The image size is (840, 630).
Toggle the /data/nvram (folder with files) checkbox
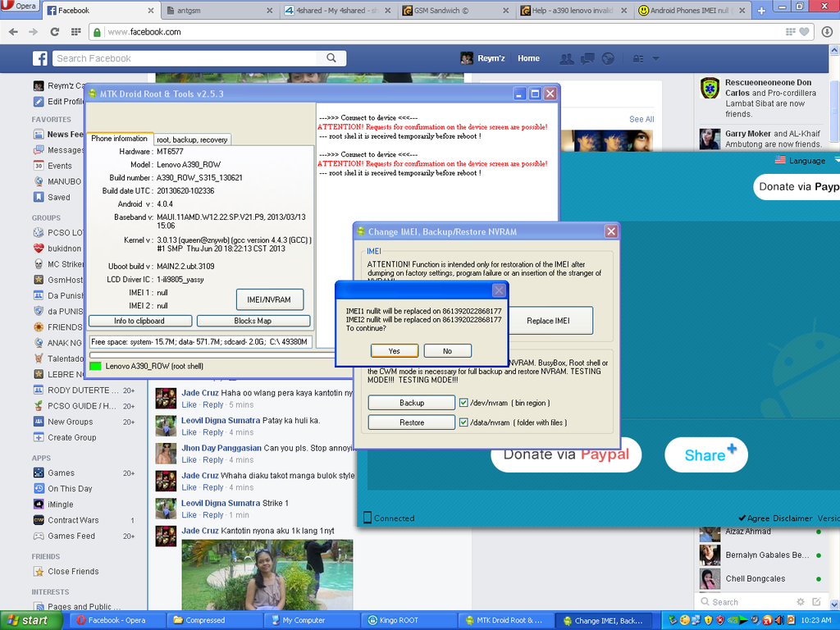click(x=463, y=422)
